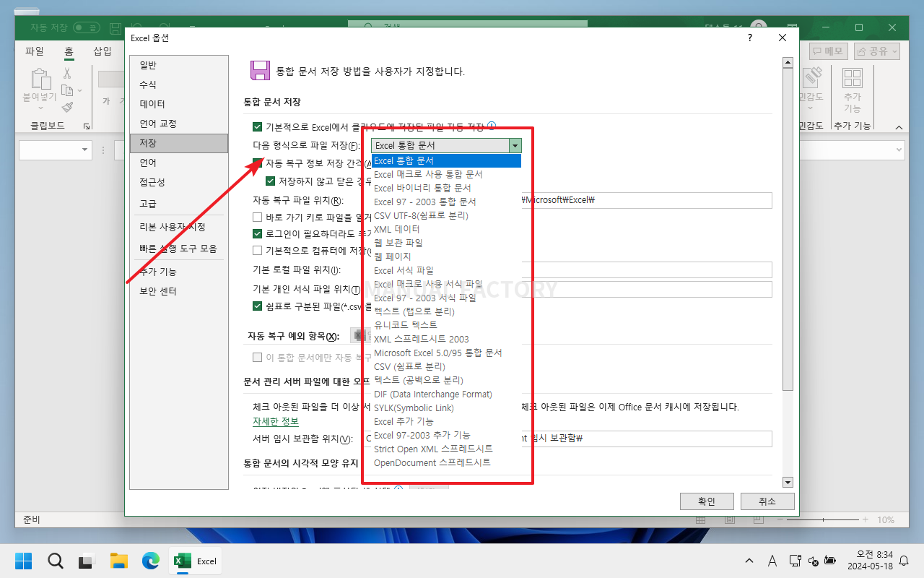The image size is (924, 578).
Task: Click the 확인 button
Action: (707, 501)
